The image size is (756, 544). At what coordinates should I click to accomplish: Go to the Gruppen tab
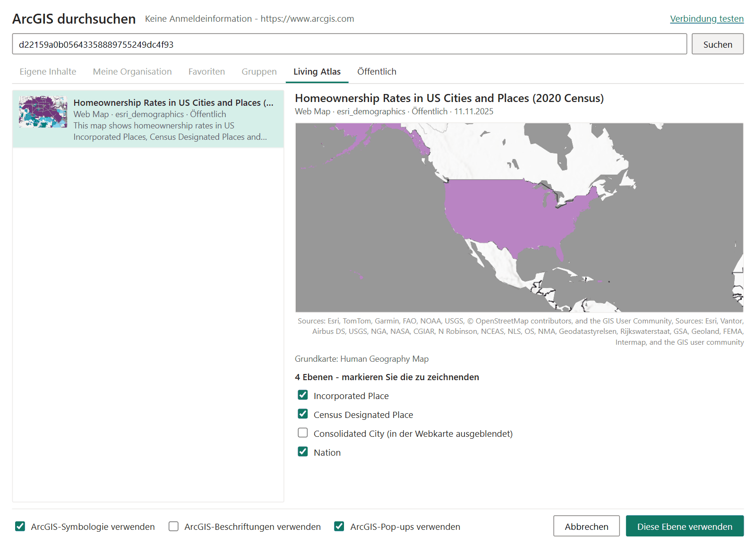[259, 72]
